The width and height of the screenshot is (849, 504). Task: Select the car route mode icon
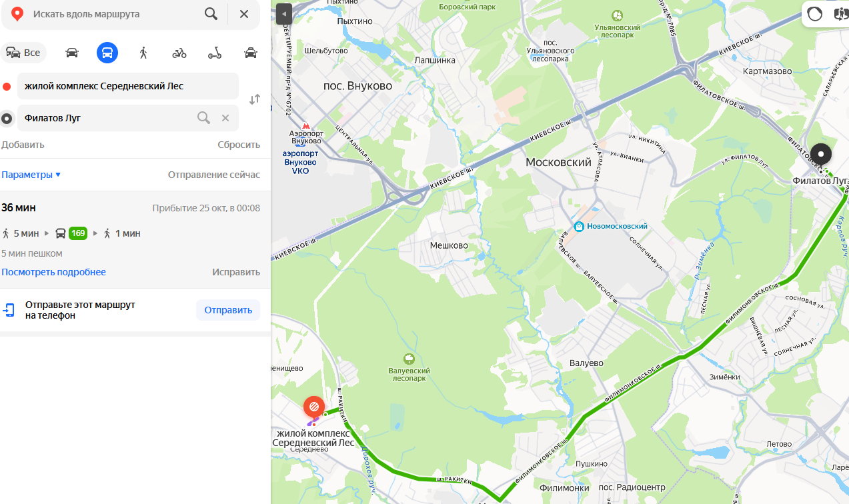coord(72,53)
